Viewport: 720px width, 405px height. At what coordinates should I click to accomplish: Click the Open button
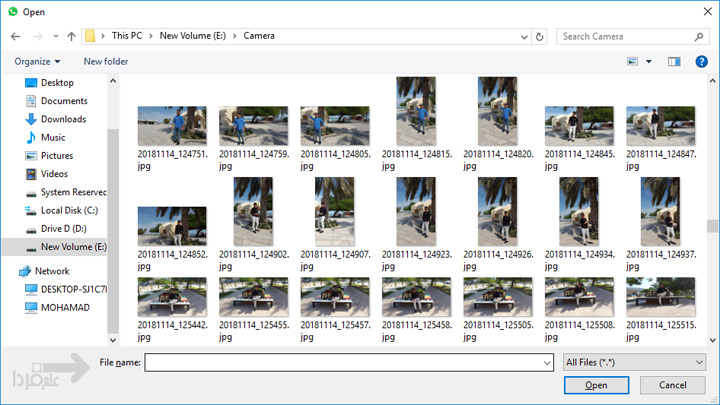(x=596, y=385)
